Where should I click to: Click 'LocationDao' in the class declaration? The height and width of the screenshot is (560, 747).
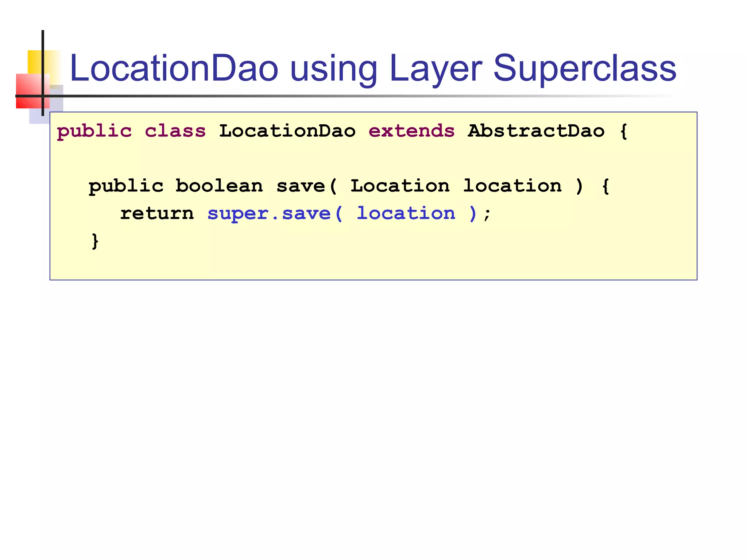click(287, 131)
